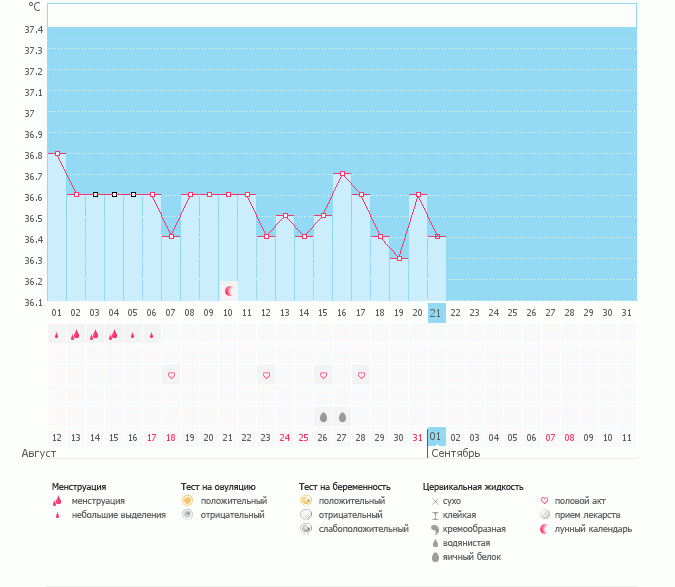Select the 36.7 temperature point on cycle day 16
The height and width of the screenshot is (587, 675).
coord(342,174)
